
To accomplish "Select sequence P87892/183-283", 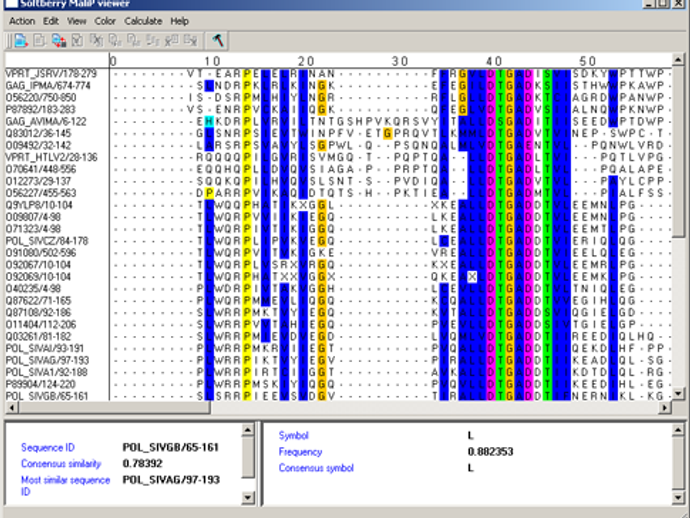I will [x=40, y=109].
